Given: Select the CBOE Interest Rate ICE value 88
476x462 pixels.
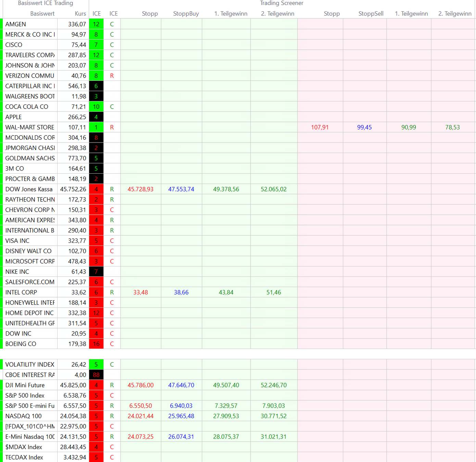Looking at the screenshot, I should click(x=96, y=375).
